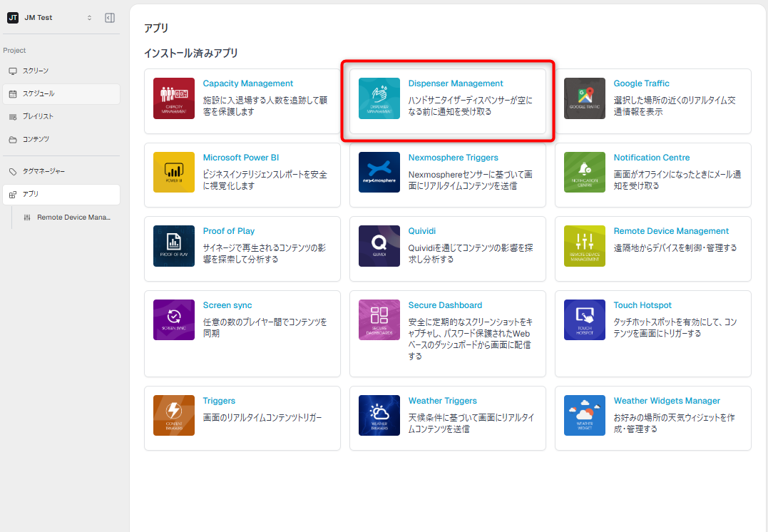Screen dimensions: 768x532
Task: Click the Notification Centre title link
Action: tap(652, 158)
